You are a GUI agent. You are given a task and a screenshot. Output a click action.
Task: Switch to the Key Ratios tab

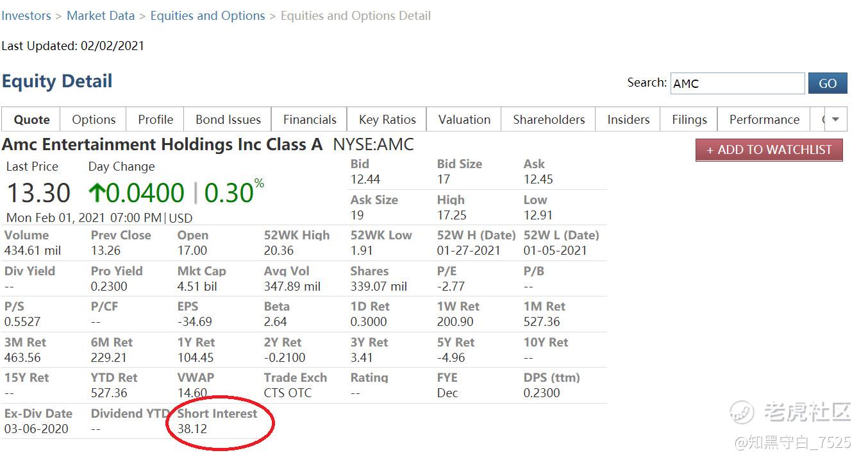click(387, 119)
